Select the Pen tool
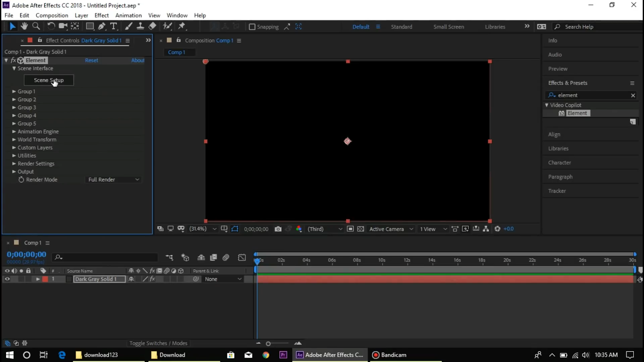644x362 pixels. 102,26
